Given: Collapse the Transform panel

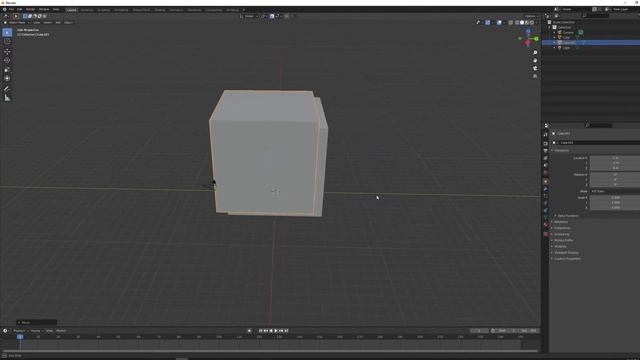Looking at the screenshot, I should coord(561,150).
